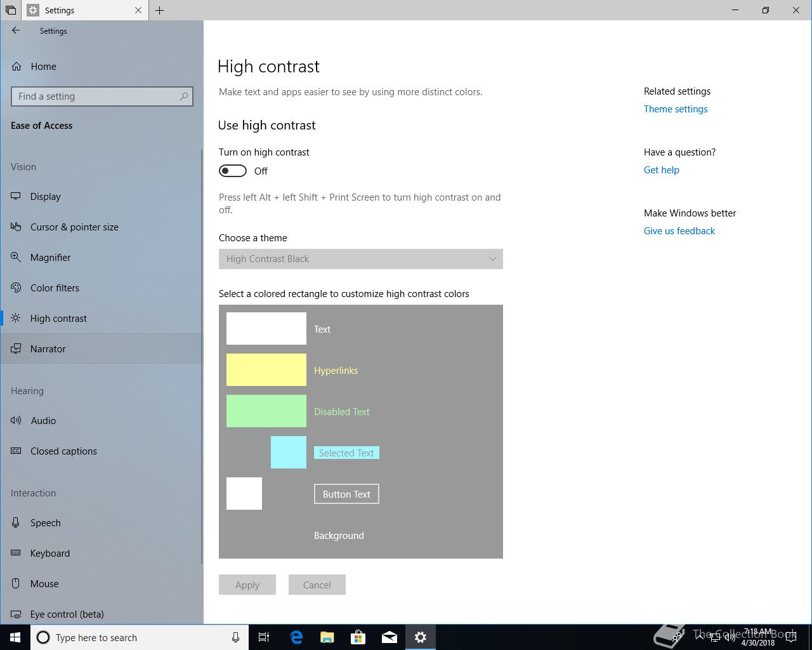Close the Settings tab
The image size is (812, 650).
point(138,10)
